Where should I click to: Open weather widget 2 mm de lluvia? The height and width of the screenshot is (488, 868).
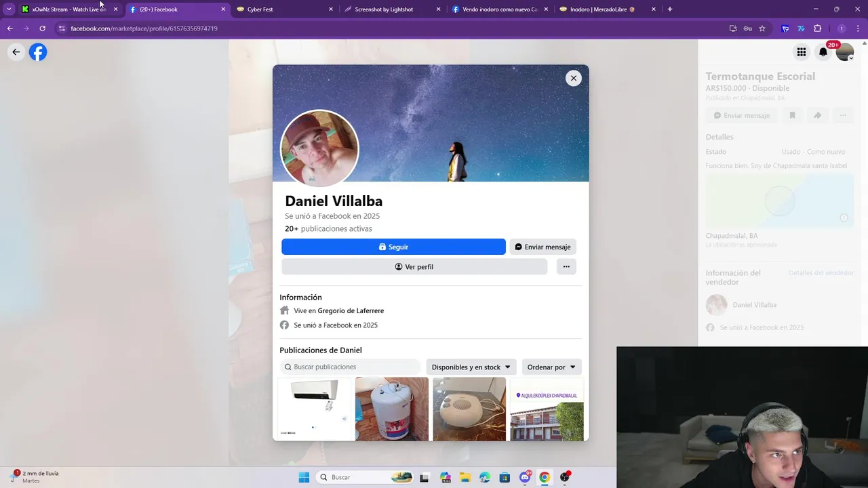35,476
